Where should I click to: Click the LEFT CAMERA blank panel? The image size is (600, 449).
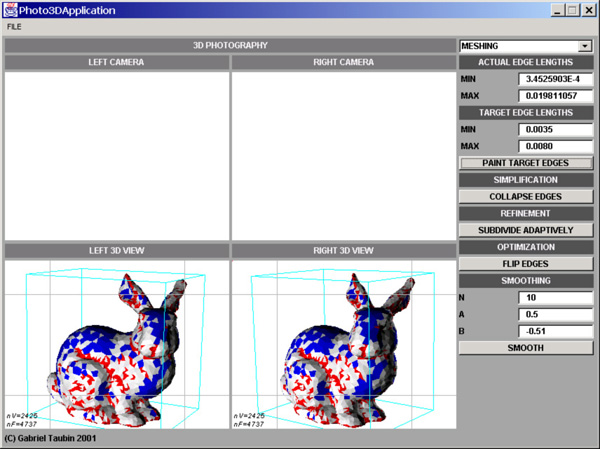click(x=117, y=156)
